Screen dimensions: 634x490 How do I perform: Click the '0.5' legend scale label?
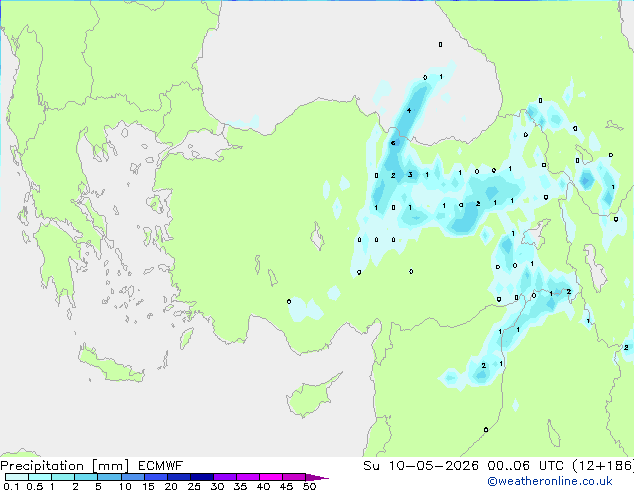point(35,486)
